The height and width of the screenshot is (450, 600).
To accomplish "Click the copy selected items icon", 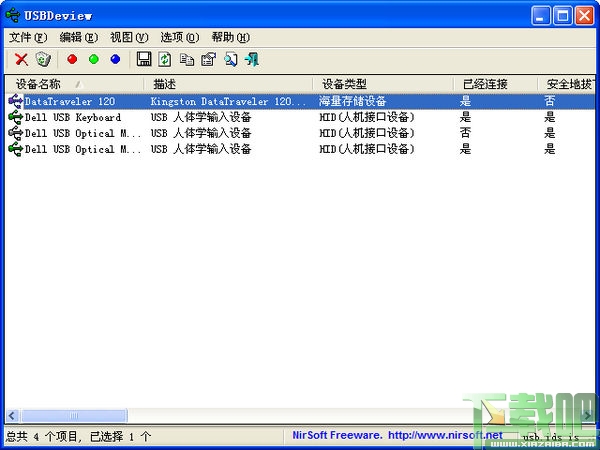I will [187, 59].
